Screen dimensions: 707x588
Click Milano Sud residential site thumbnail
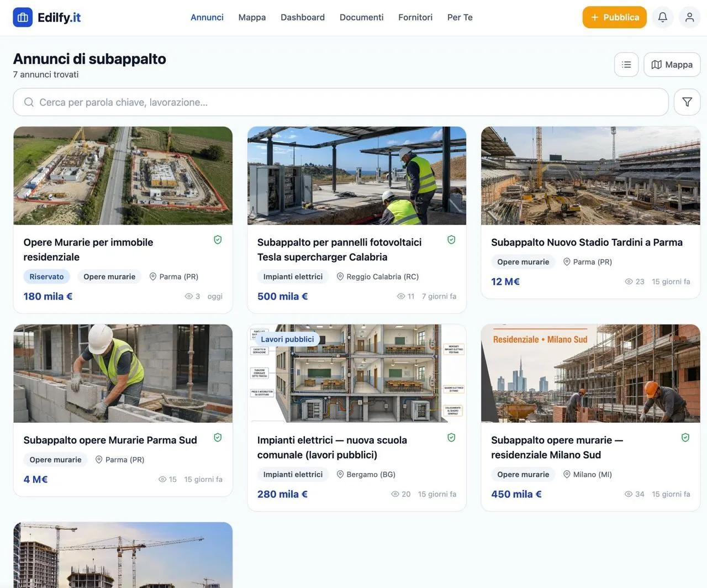pyautogui.click(x=590, y=374)
